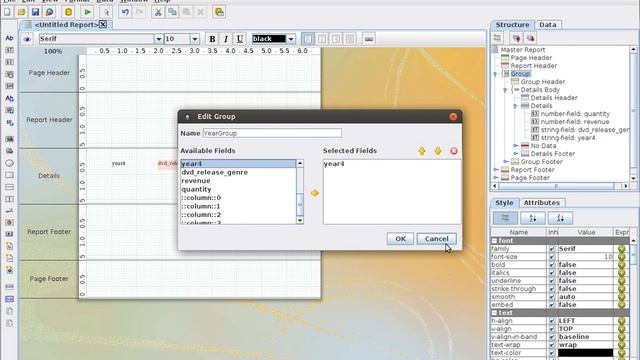
Task: Collapse the Details Body tree node
Action: tap(505, 90)
